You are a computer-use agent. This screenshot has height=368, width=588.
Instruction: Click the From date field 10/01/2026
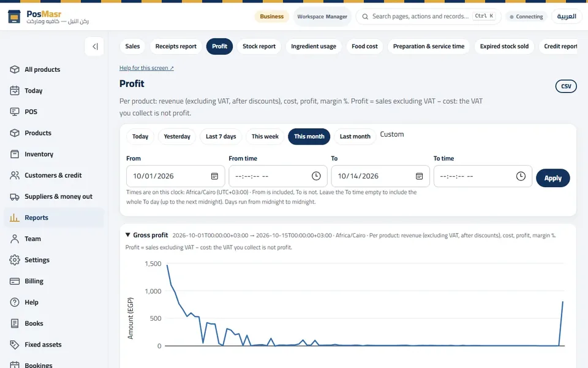point(176,176)
